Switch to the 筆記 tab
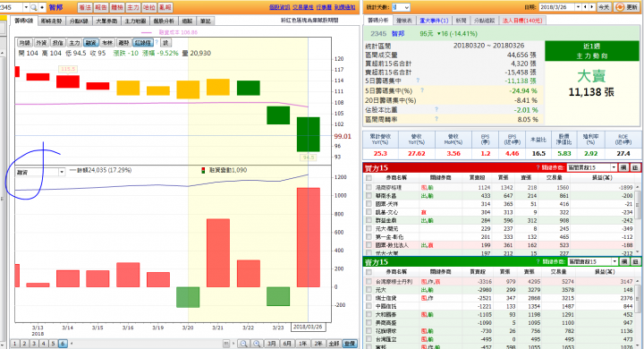The height and width of the screenshot is (349, 644). pos(206,21)
